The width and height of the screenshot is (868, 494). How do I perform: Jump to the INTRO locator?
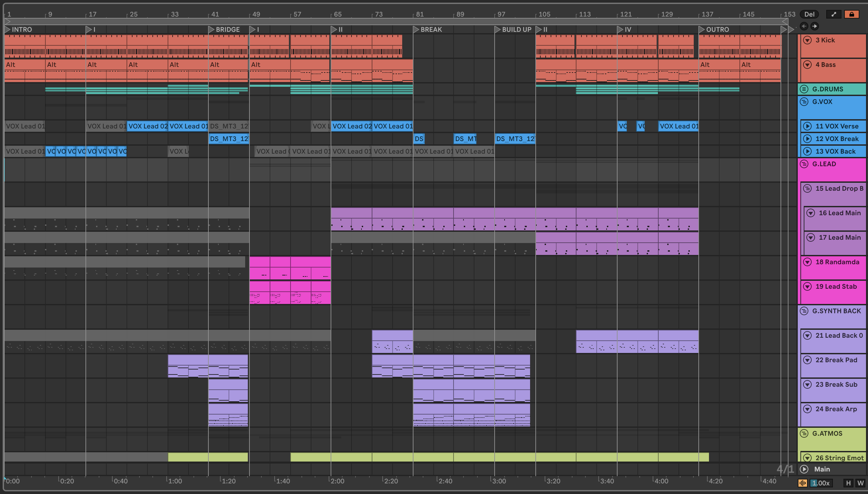(x=8, y=29)
